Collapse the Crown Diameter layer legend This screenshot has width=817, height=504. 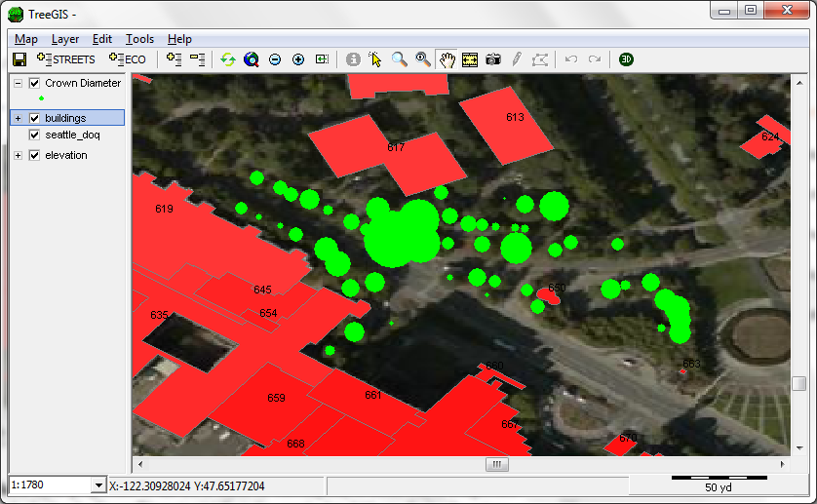pos(19,84)
